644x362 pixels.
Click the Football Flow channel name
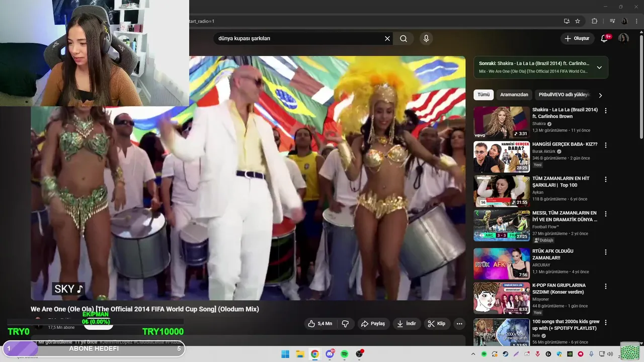pos(546,227)
